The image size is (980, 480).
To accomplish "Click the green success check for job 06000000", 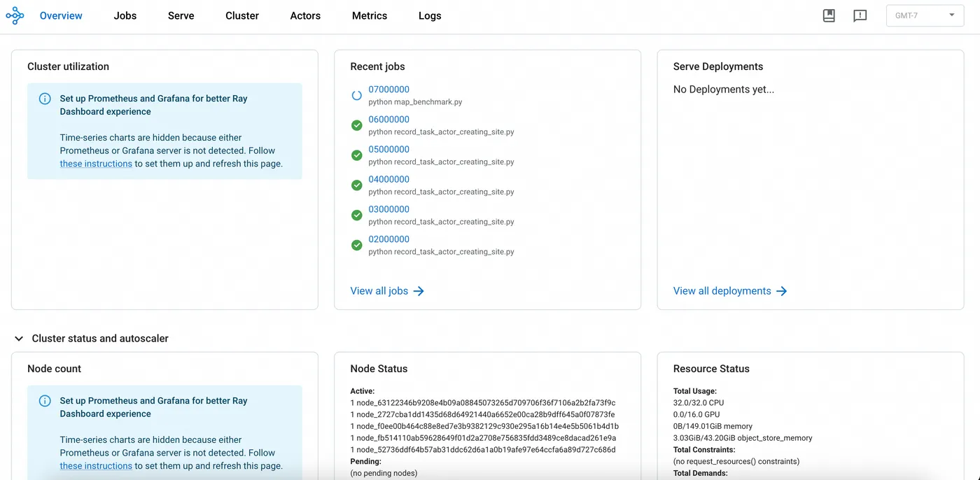I will click(356, 125).
